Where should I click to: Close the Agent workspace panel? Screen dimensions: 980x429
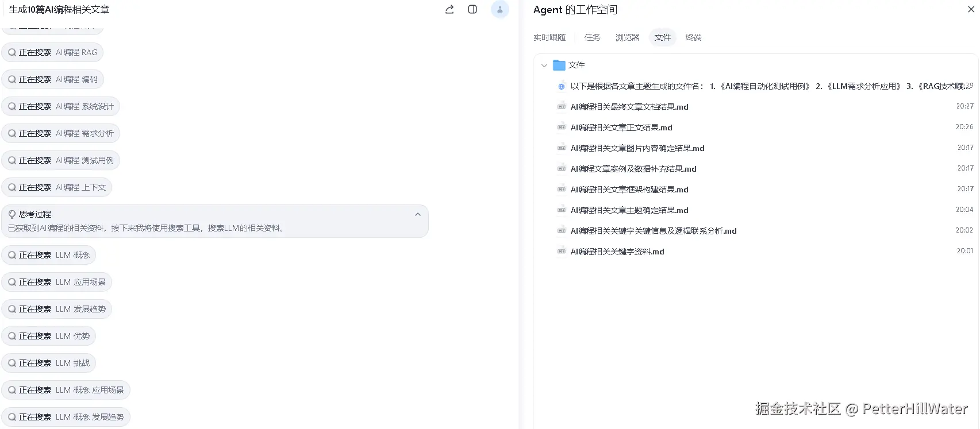[x=971, y=9]
